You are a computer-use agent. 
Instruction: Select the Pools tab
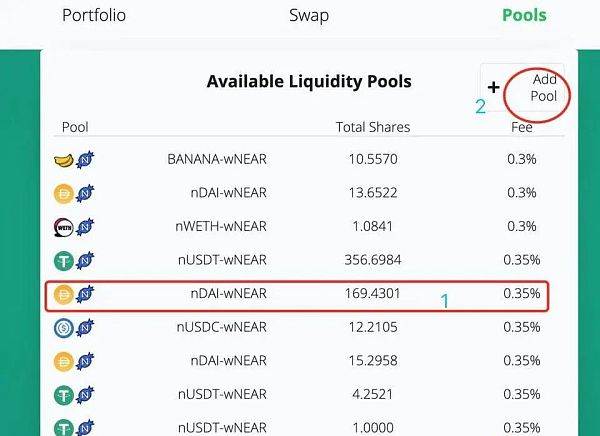tap(524, 15)
